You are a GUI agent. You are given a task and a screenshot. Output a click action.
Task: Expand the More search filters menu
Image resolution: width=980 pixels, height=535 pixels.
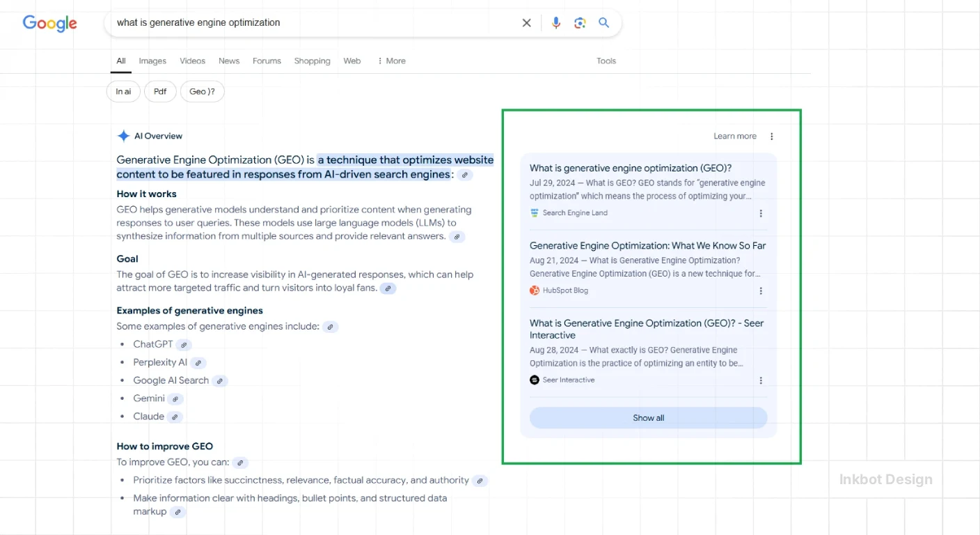tap(391, 61)
